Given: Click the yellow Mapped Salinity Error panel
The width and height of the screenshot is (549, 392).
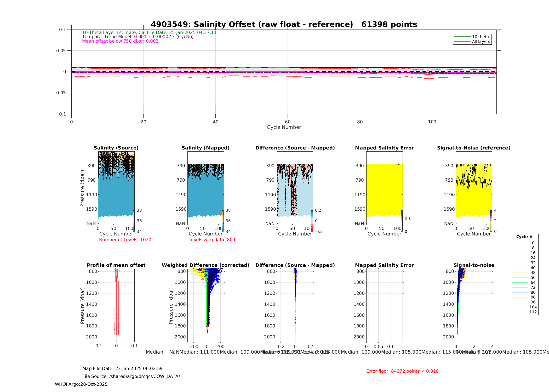Looking at the screenshot, I should tap(384, 191).
